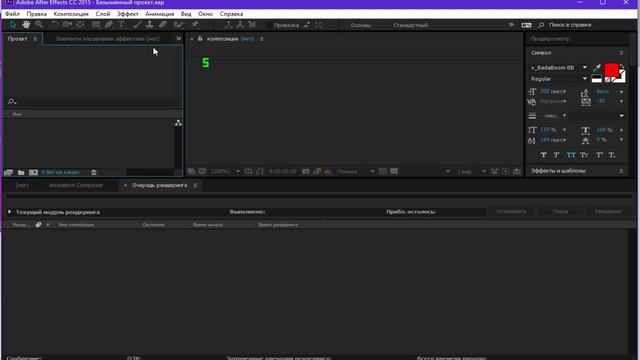Set color to black/white swatch in Character panel
This screenshot has width=640, height=360.
pyautogui.click(x=596, y=79)
